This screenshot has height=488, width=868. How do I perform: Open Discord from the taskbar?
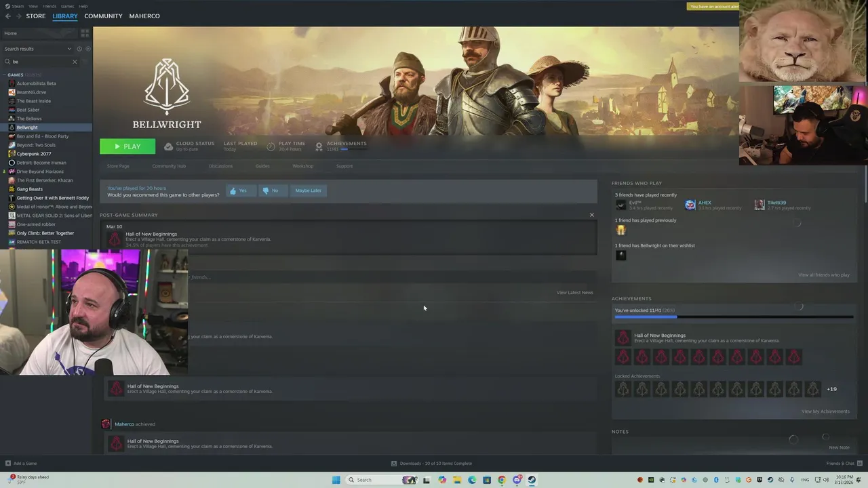[x=517, y=480]
